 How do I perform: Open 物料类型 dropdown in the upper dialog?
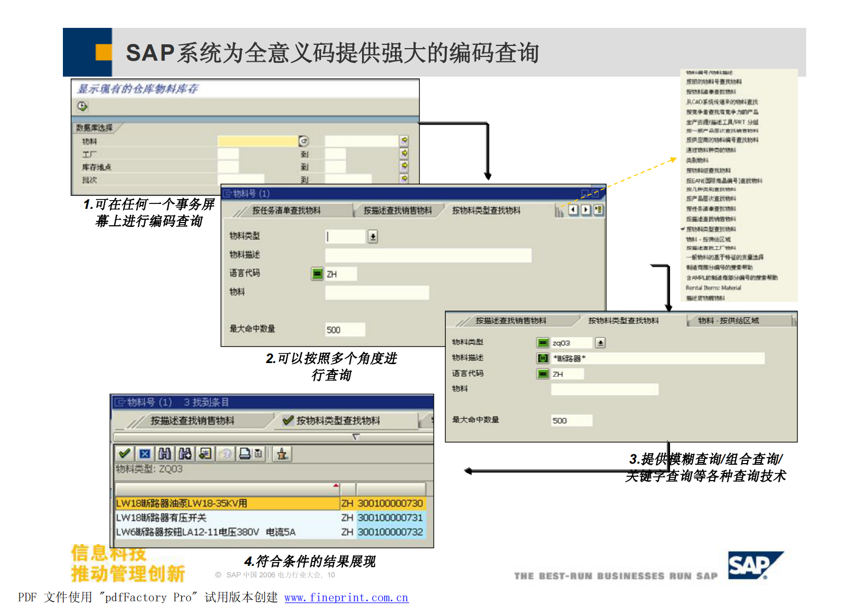point(372,237)
